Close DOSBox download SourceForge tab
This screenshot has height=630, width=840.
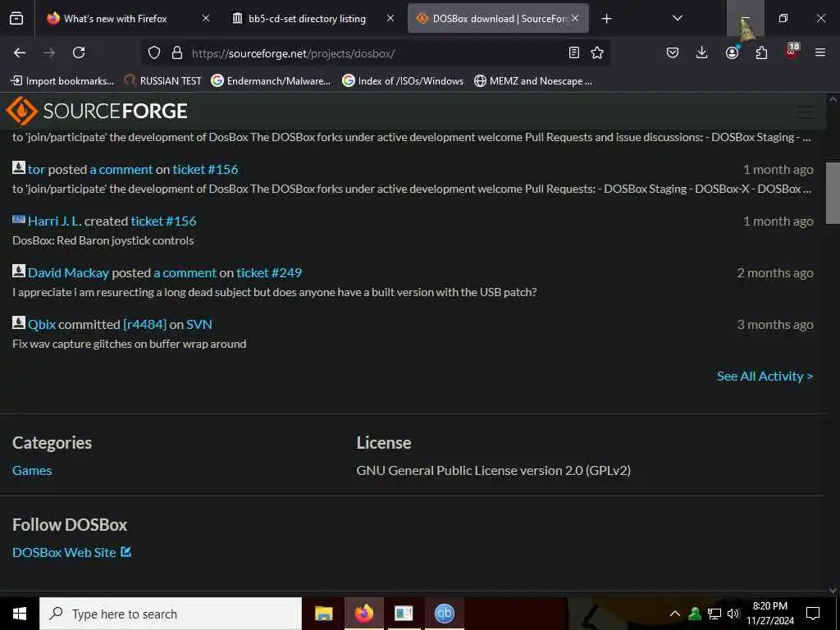tap(575, 18)
